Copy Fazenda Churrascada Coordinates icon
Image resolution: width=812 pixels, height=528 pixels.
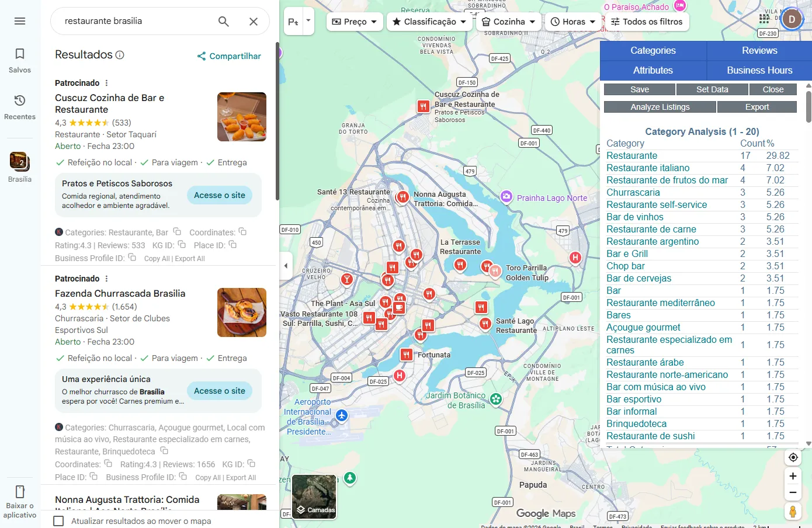[x=108, y=464]
